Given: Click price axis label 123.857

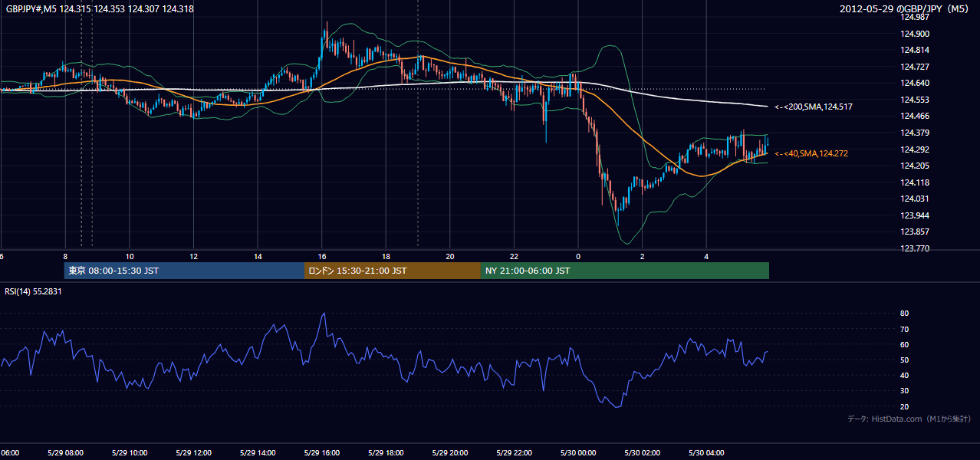Looking at the screenshot, I should (914, 232).
